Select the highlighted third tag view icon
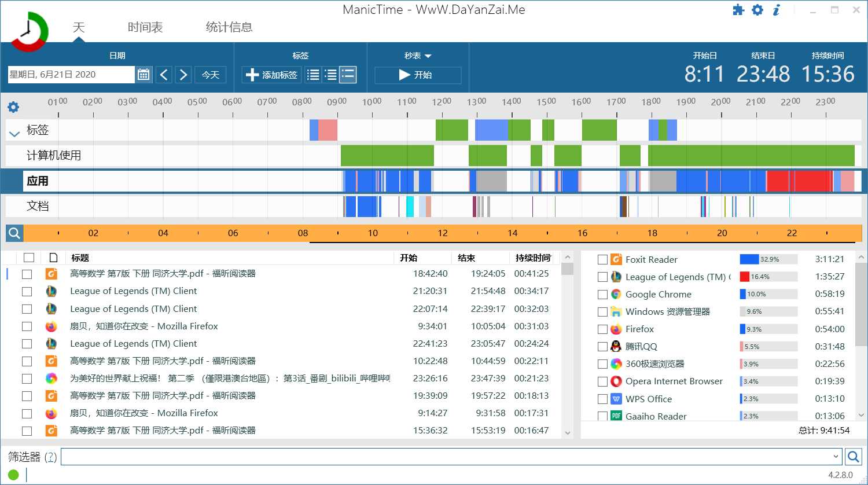The height and width of the screenshot is (485, 868). [348, 75]
